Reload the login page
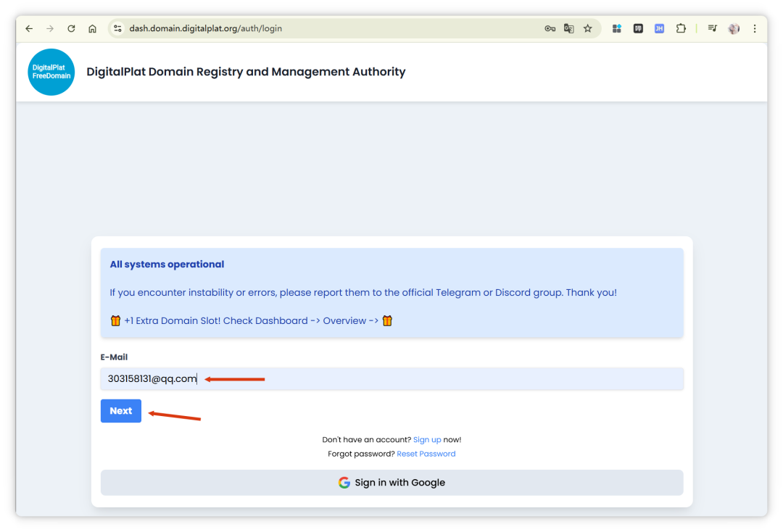The image size is (783, 532). tap(71, 28)
